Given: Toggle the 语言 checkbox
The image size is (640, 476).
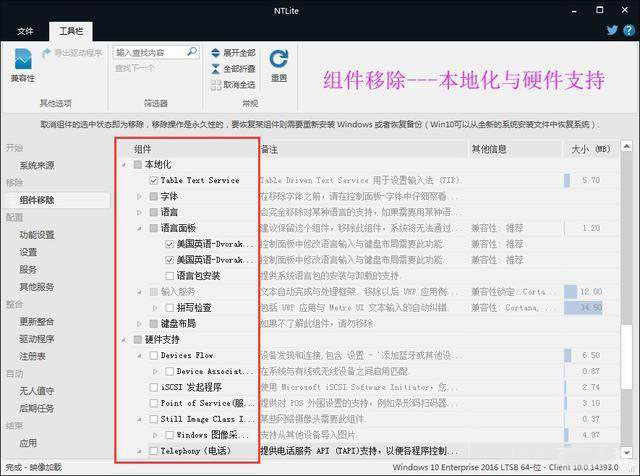Looking at the screenshot, I should tap(153, 212).
